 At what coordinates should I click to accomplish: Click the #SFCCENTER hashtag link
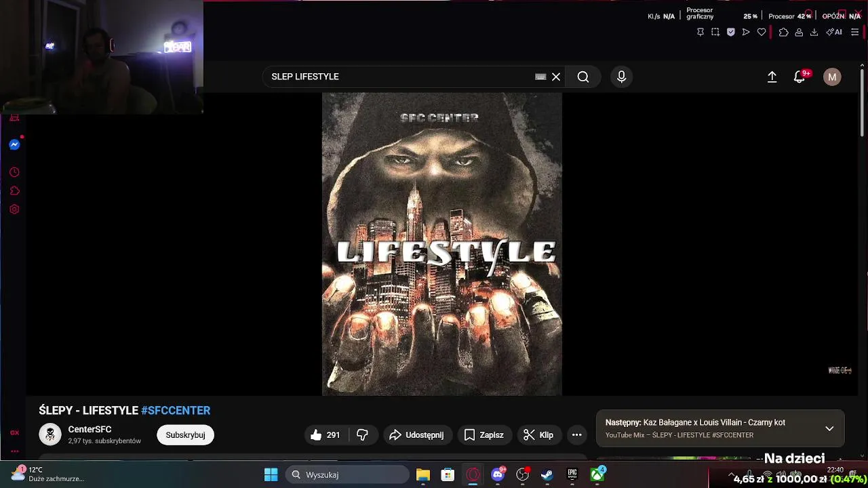point(176,410)
